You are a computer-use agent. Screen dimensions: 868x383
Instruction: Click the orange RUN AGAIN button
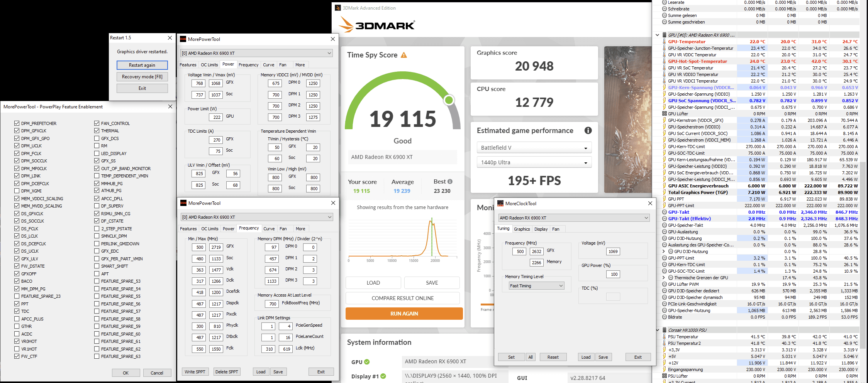point(404,314)
